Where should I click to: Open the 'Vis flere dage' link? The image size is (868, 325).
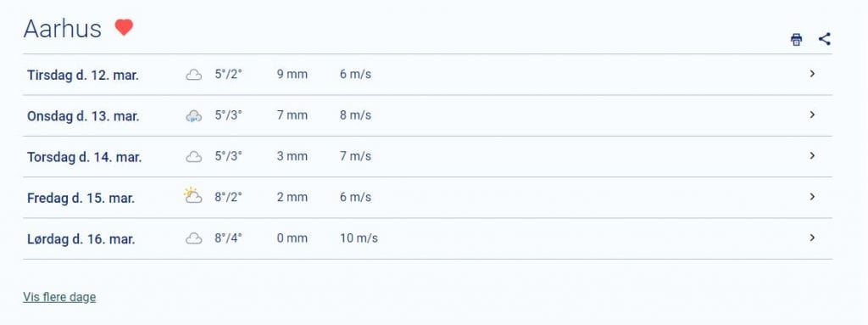pos(59,297)
